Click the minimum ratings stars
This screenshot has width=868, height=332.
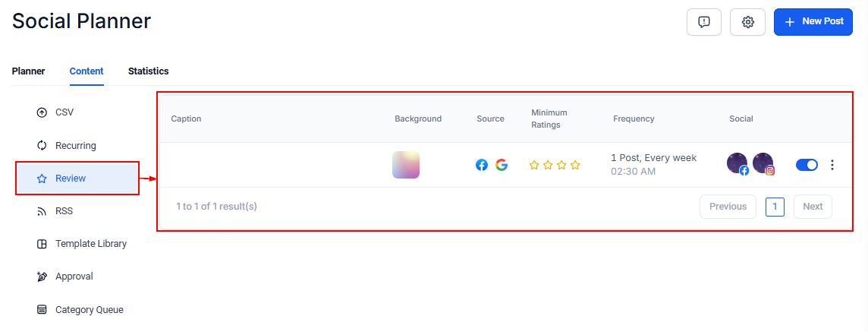point(555,165)
